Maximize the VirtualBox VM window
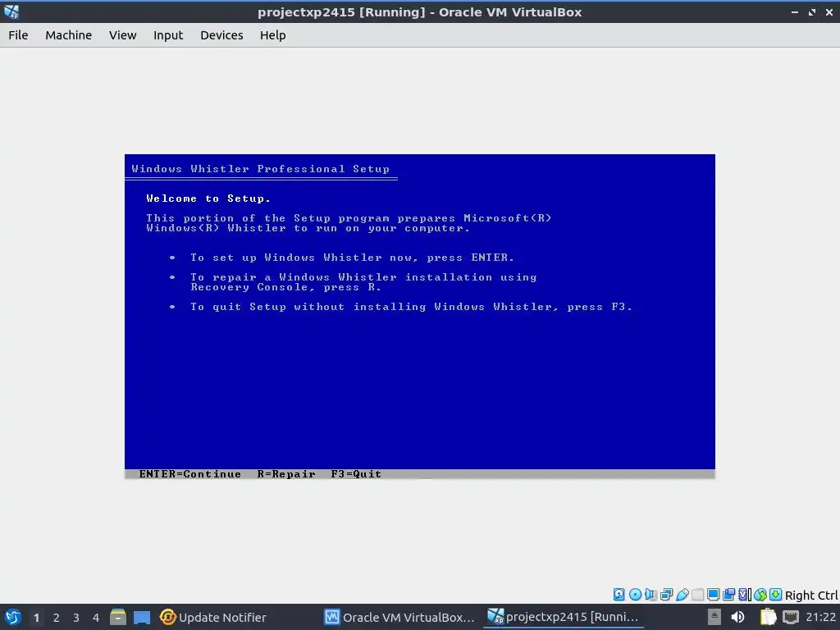 pos(812,12)
